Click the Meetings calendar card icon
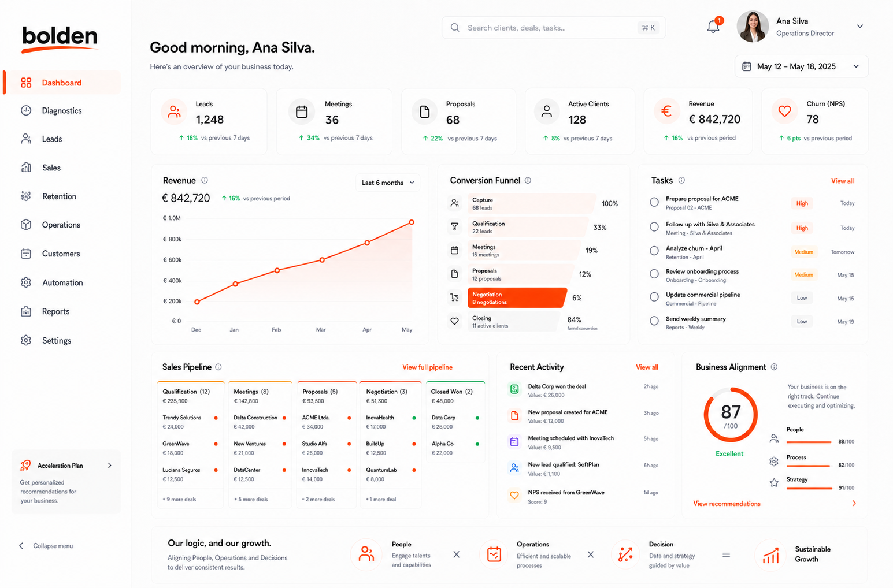The height and width of the screenshot is (588, 893). [x=302, y=112]
